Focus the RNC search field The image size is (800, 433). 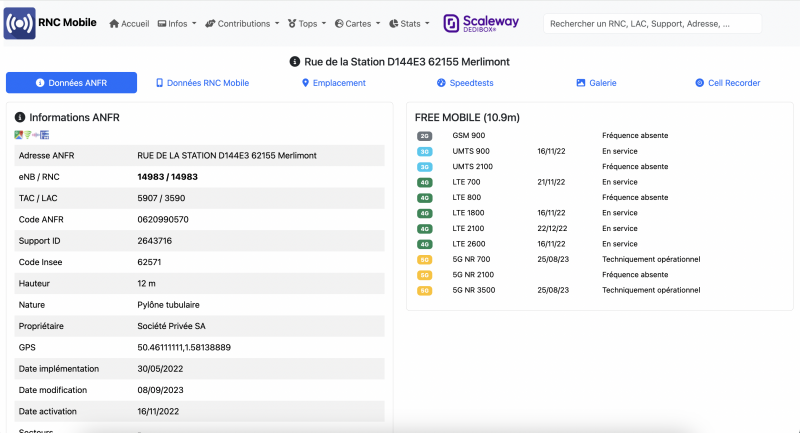pyautogui.click(x=652, y=23)
